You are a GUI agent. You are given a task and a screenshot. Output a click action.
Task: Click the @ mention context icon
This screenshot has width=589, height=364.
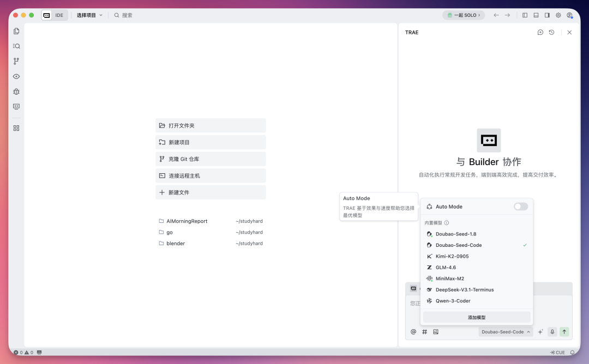pos(413,332)
